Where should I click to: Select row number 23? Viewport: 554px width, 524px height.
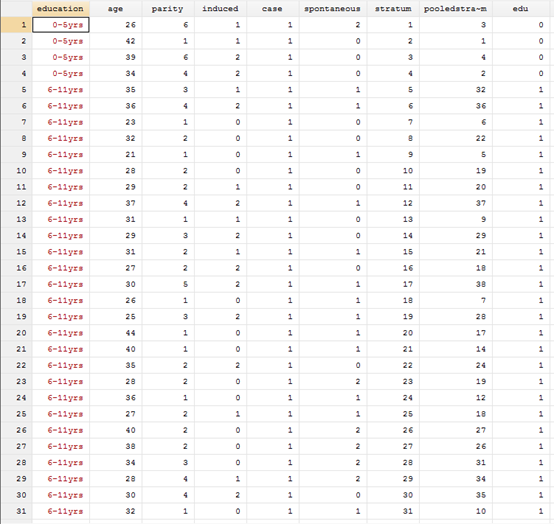click(17, 382)
